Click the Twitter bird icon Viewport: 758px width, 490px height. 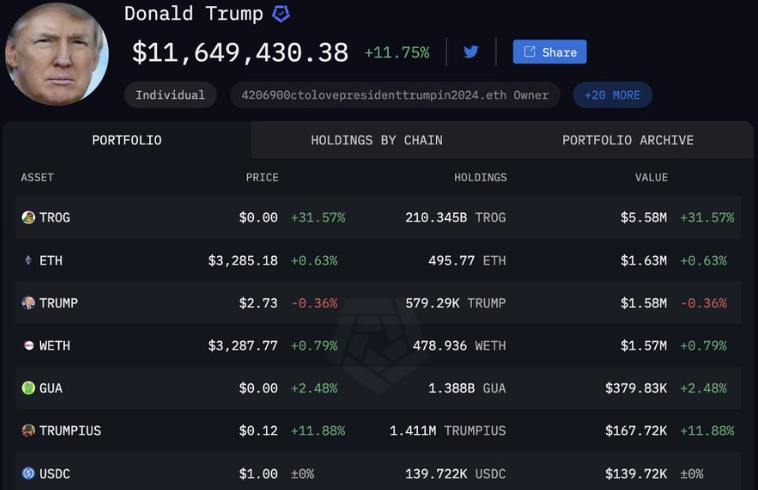point(471,52)
